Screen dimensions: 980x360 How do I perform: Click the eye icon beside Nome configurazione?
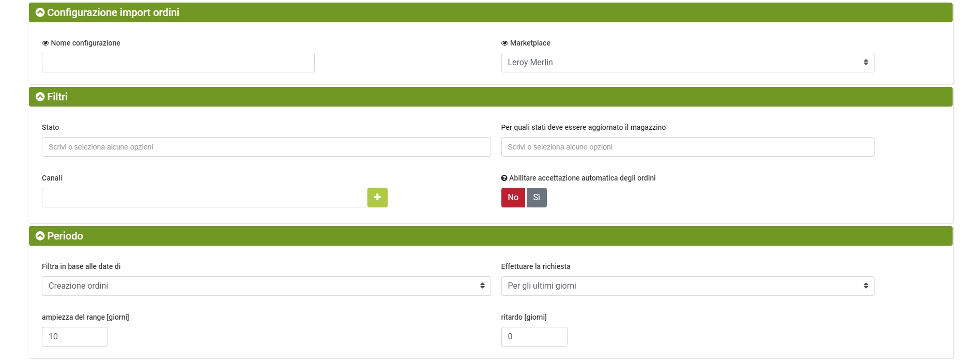tap(45, 43)
